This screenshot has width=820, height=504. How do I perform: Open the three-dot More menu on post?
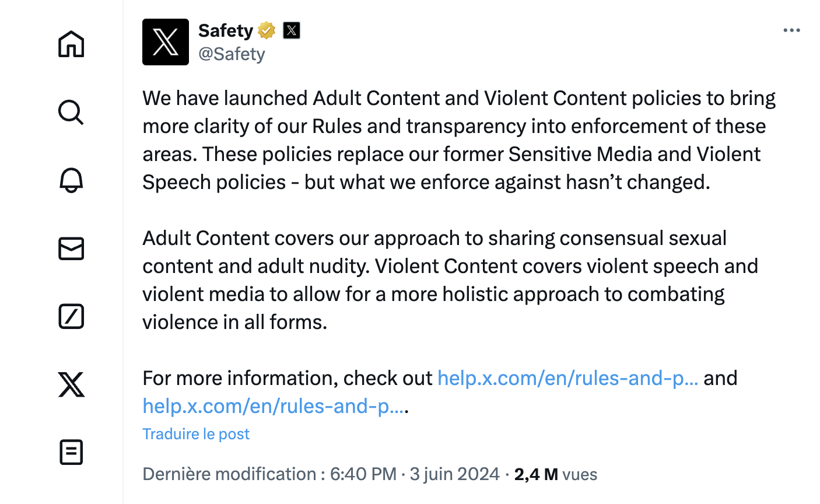pyautogui.click(x=791, y=30)
